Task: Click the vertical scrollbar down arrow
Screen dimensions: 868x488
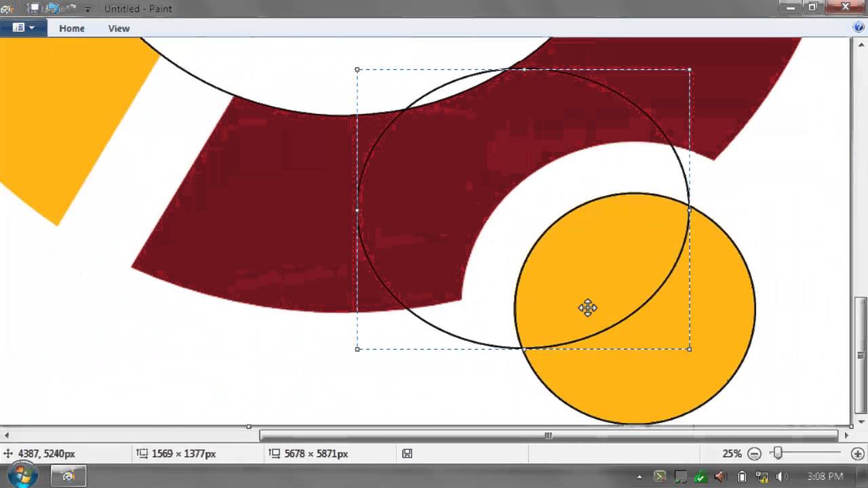Action: click(861, 424)
